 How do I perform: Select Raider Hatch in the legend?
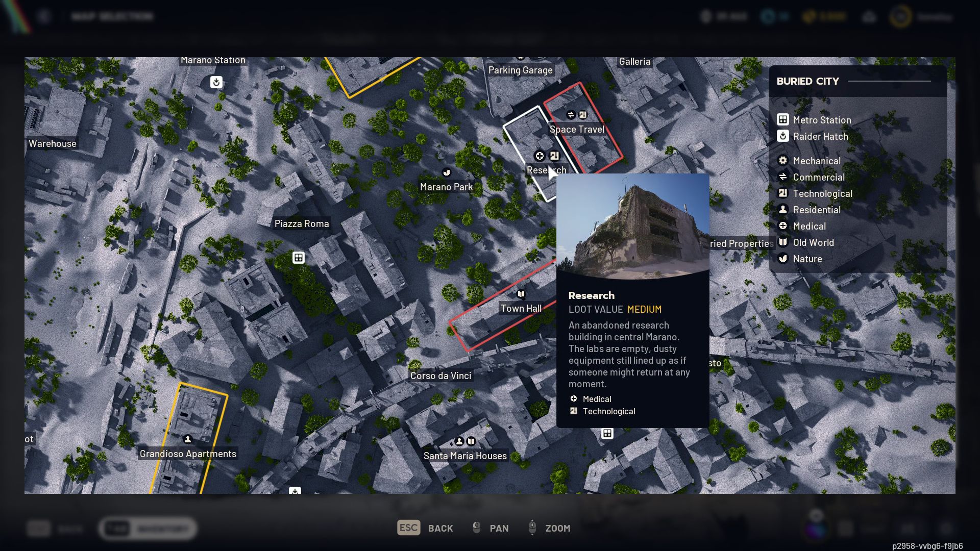pyautogui.click(x=820, y=136)
